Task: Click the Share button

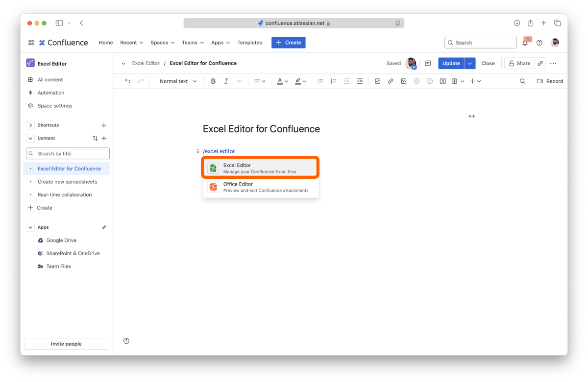Action: (519, 63)
